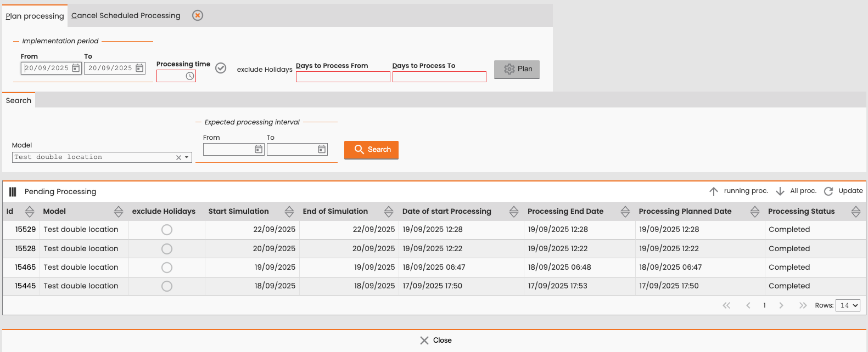
Task: Clear the Model selection with X icon
Action: pyautogui.click(x=178, y=157)
